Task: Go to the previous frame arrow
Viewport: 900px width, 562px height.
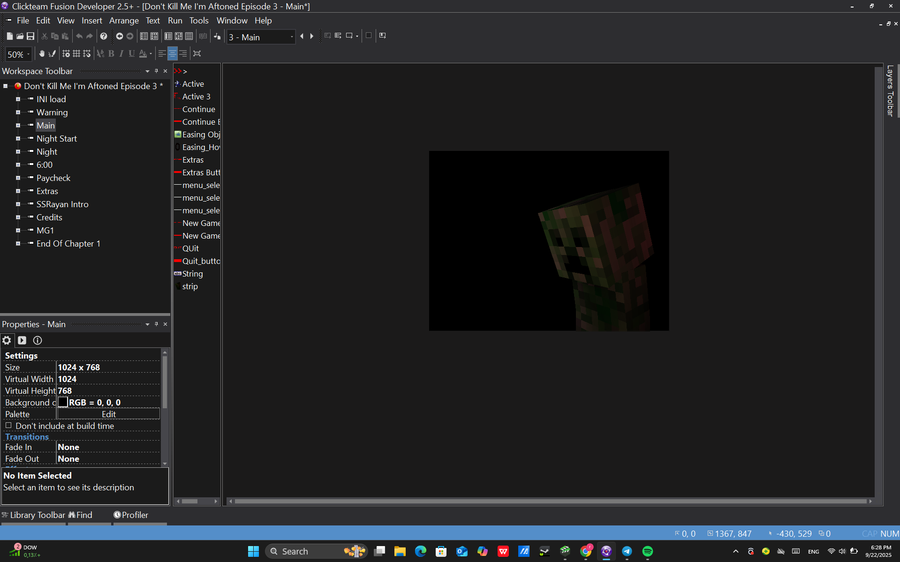Action: point(302,36)
